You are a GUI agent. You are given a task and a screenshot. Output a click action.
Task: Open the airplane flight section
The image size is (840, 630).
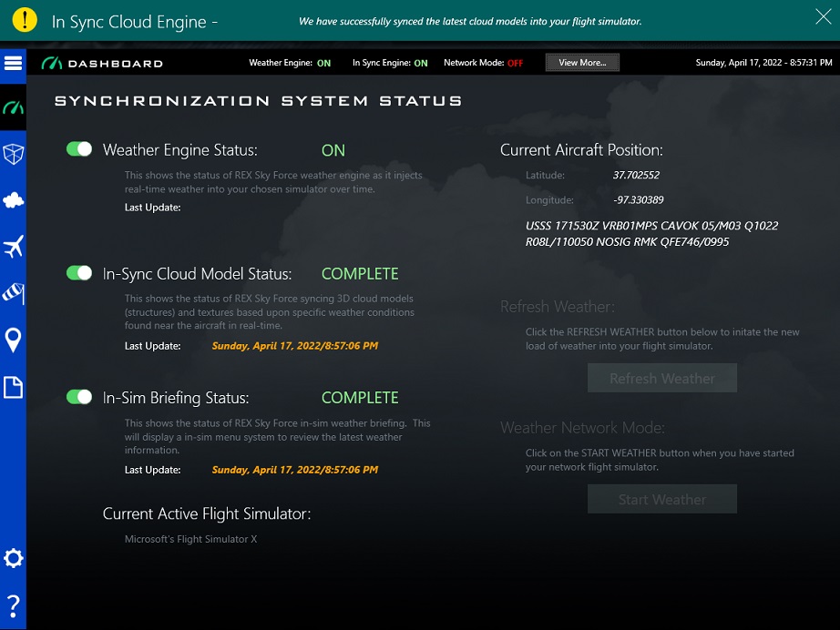13,247
